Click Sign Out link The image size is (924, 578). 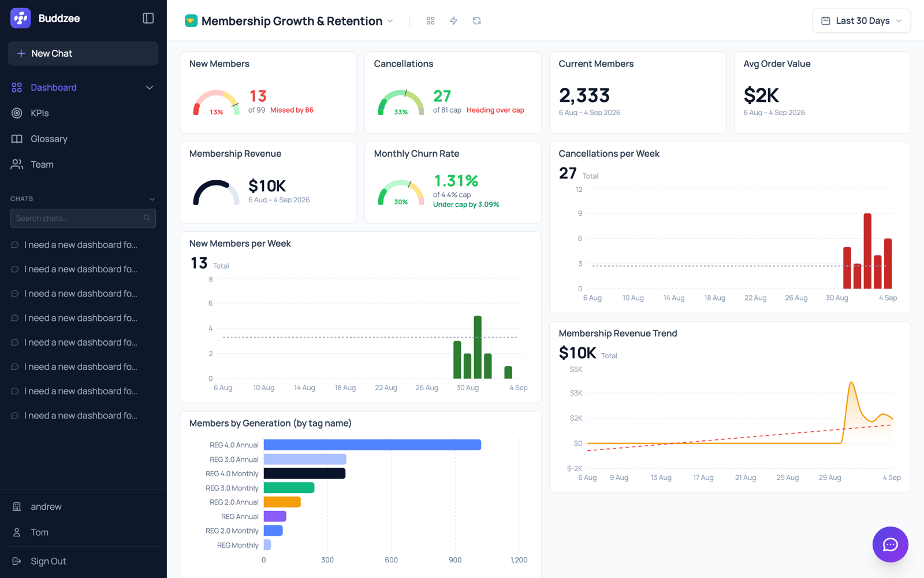click(x=49, y=561)
